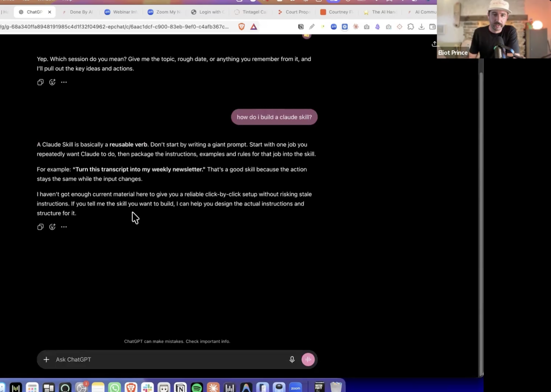Click the Claude starburst extension icon
Viewport: 551px width, 392px height.
[356, 27]
